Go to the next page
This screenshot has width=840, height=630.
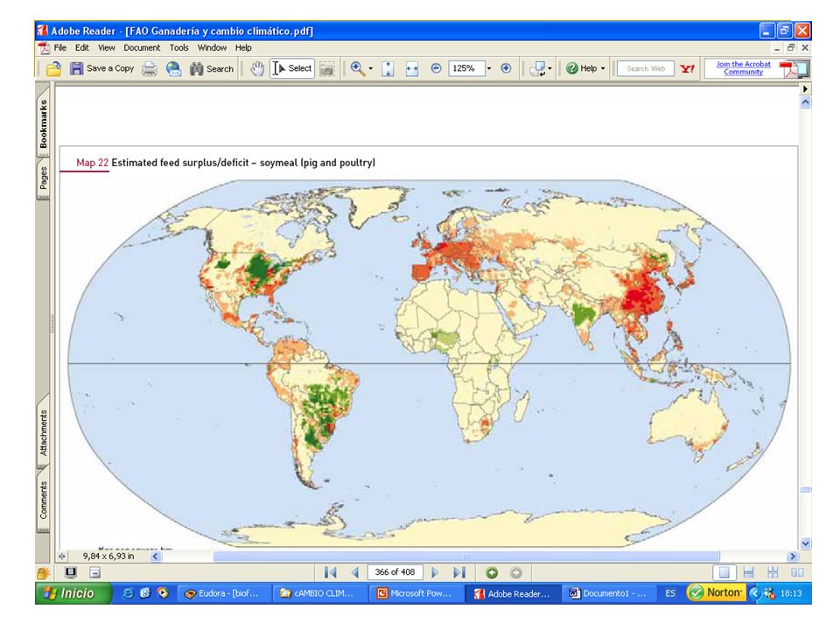click(435, 572)
